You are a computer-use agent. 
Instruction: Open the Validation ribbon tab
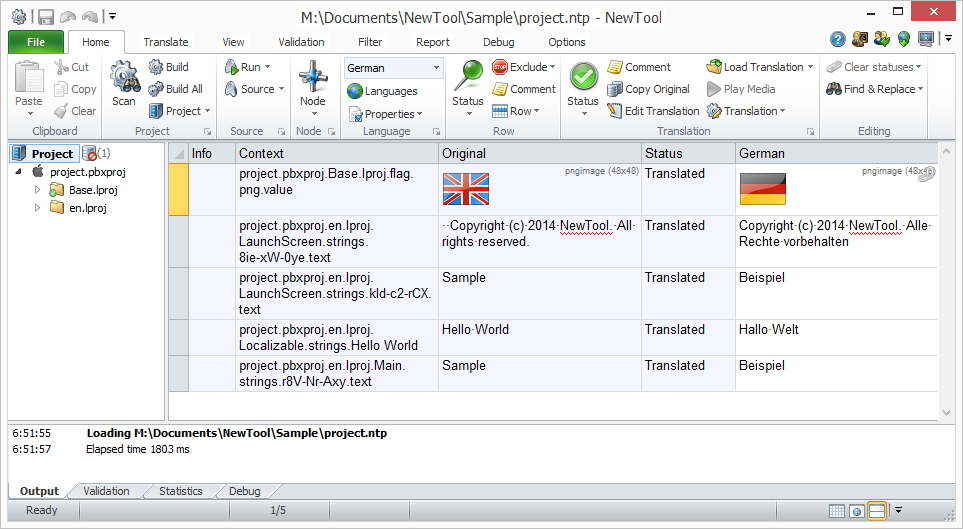click(x=301, y=42)
